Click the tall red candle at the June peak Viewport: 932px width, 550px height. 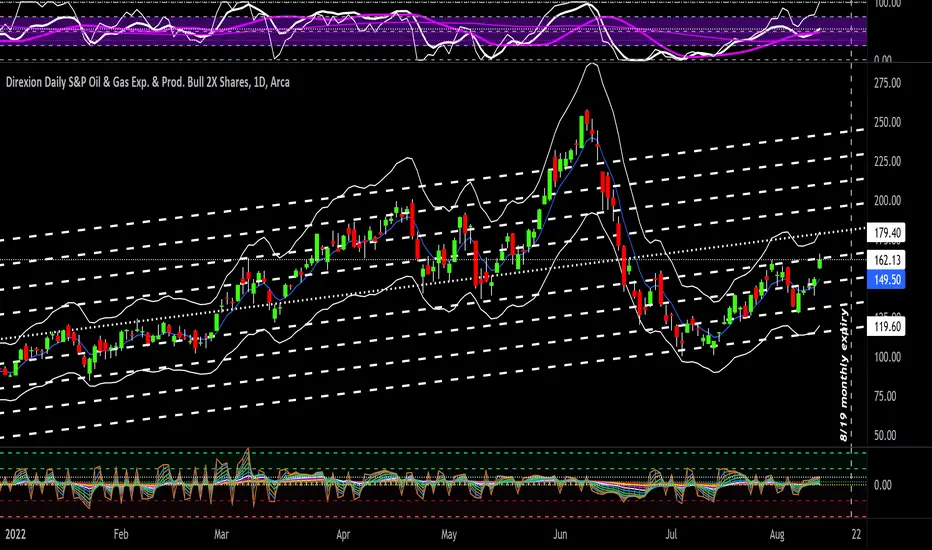(x=587, y=118)
